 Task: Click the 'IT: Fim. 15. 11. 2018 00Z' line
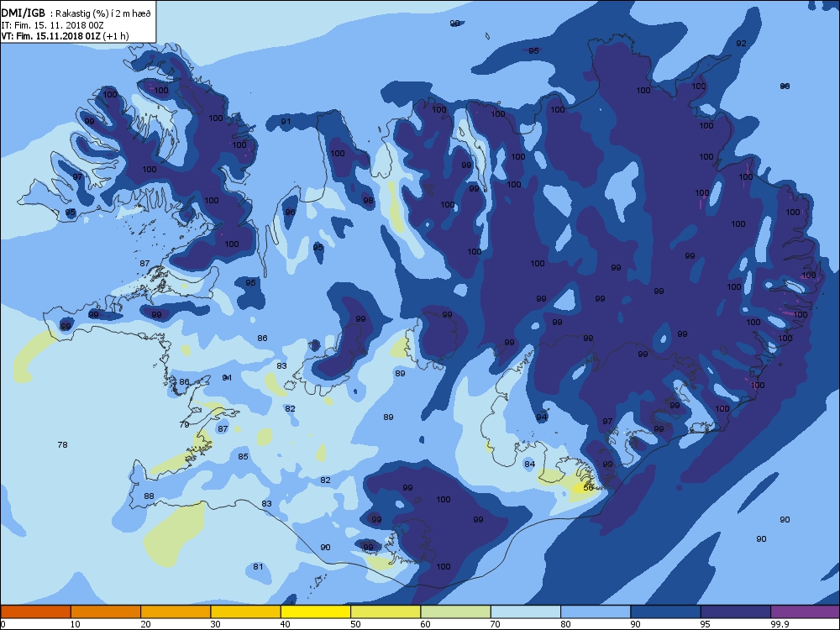52,25
